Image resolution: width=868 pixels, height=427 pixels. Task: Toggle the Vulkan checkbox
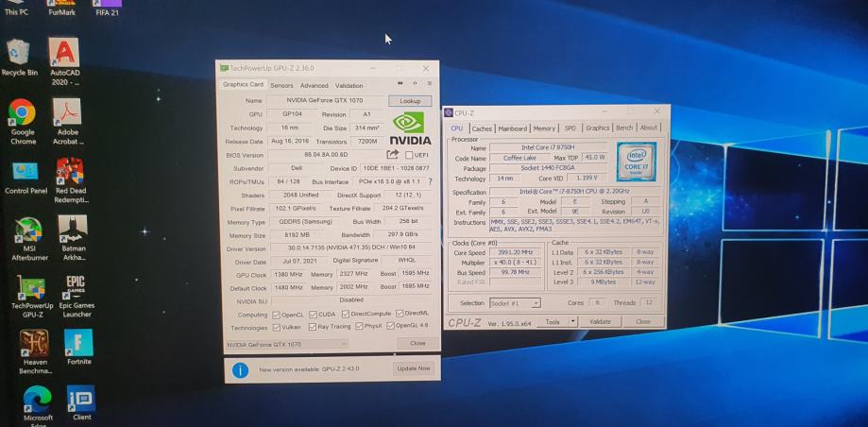276,327
